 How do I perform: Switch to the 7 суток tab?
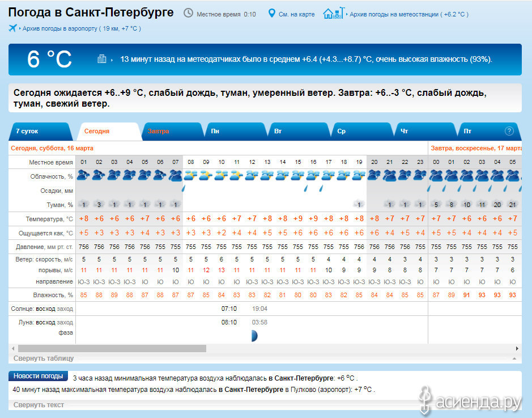41,132
